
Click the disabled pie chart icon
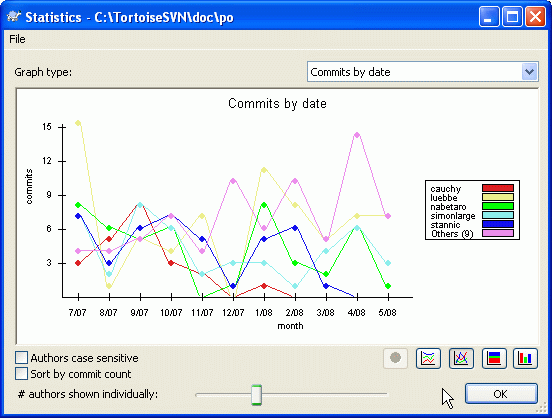[395, 358]
